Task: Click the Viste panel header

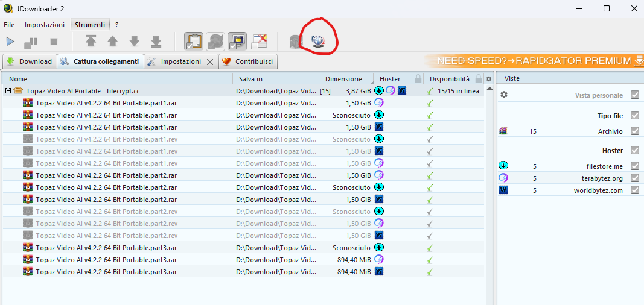Action: [x=569, y=79]
